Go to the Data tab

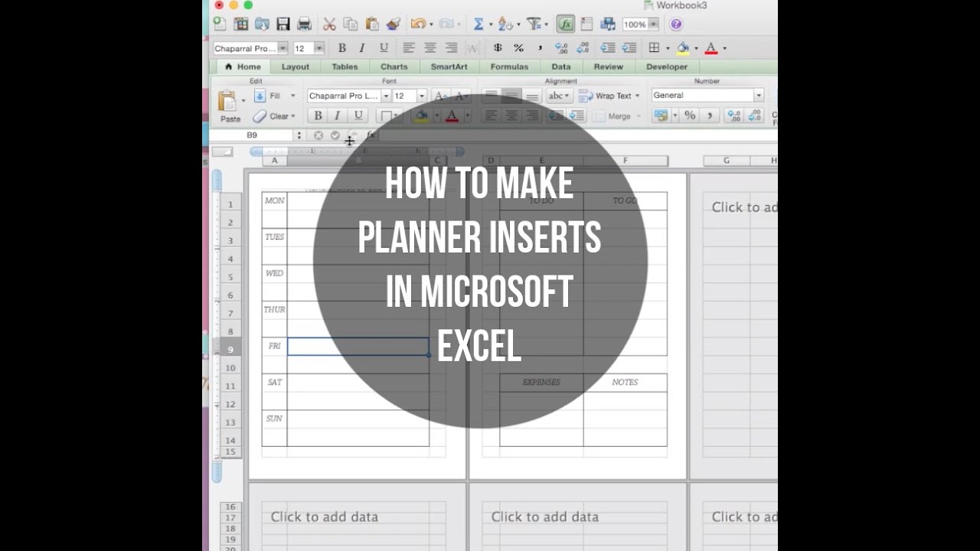[x=561, y=67]
